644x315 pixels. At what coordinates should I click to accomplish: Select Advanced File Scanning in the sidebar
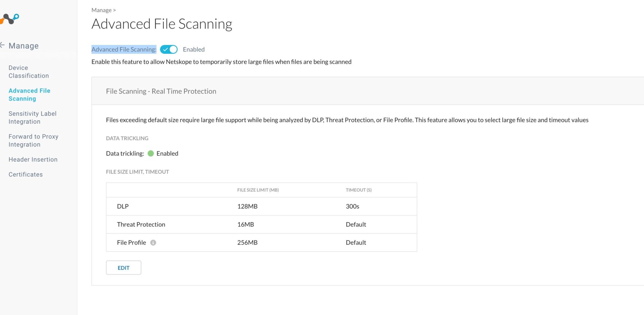point(29,94)
